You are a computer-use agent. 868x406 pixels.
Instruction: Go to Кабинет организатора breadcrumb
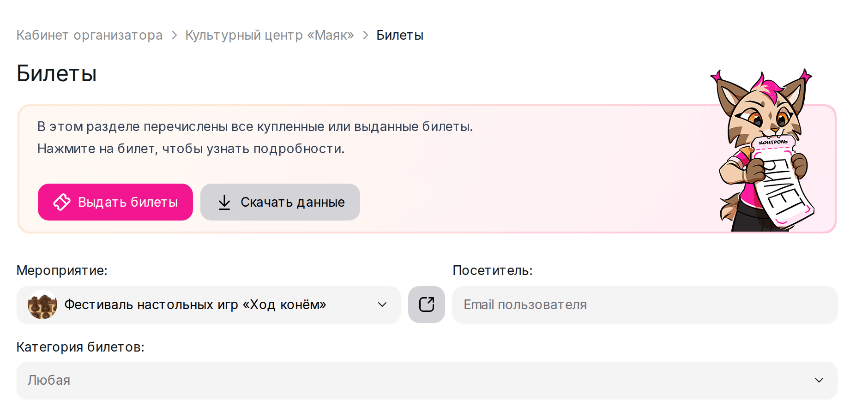coord(90,35)
